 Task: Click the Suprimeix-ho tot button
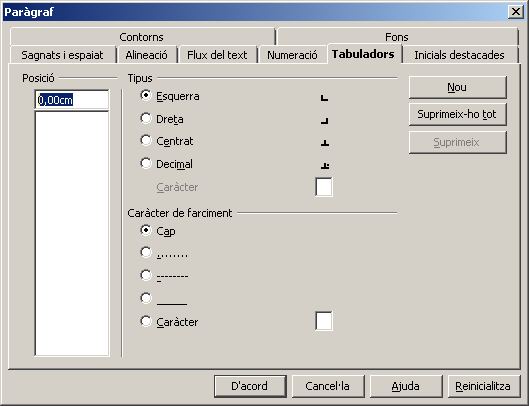(x=457, y=114)
